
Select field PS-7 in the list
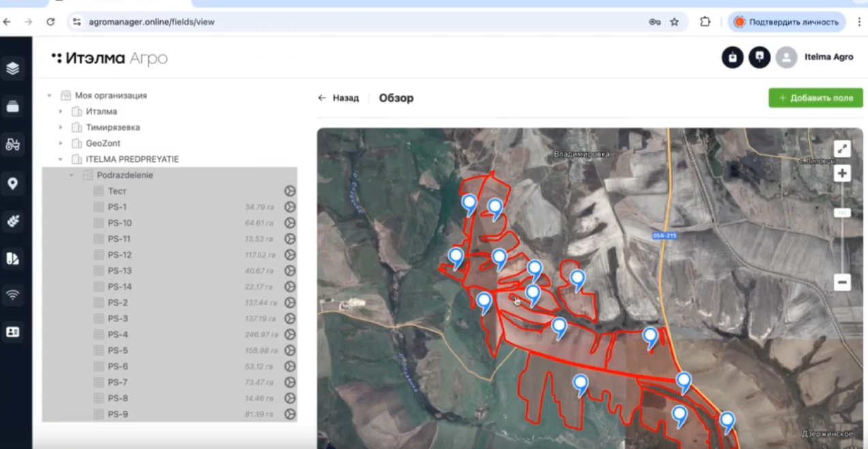[117, 383]
